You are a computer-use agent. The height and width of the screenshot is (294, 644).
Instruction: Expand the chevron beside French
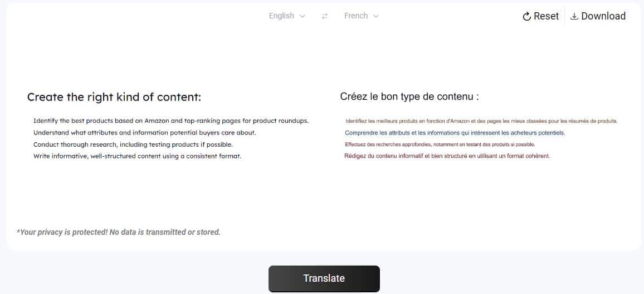(376, 16)
